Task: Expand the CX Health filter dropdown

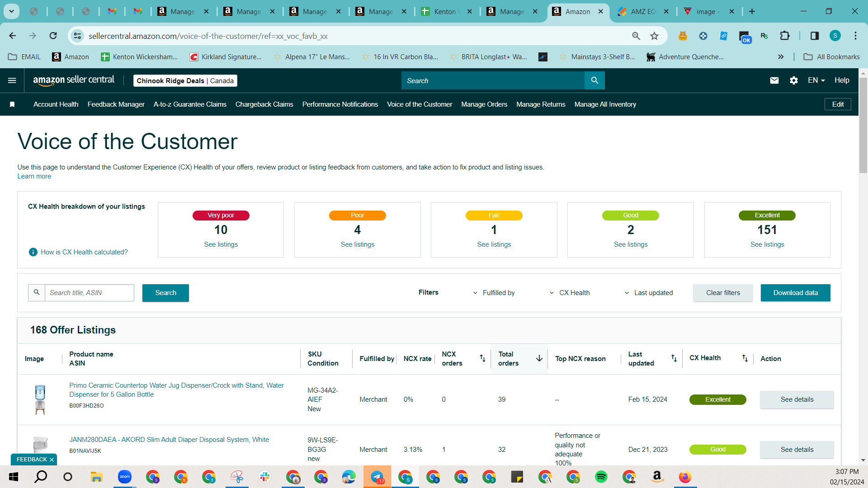Action: coord(570,293)
